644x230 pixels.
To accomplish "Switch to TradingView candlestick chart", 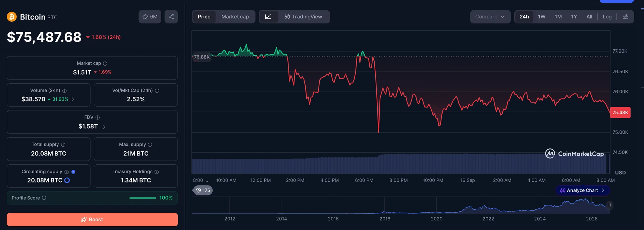I will (303, 17).
